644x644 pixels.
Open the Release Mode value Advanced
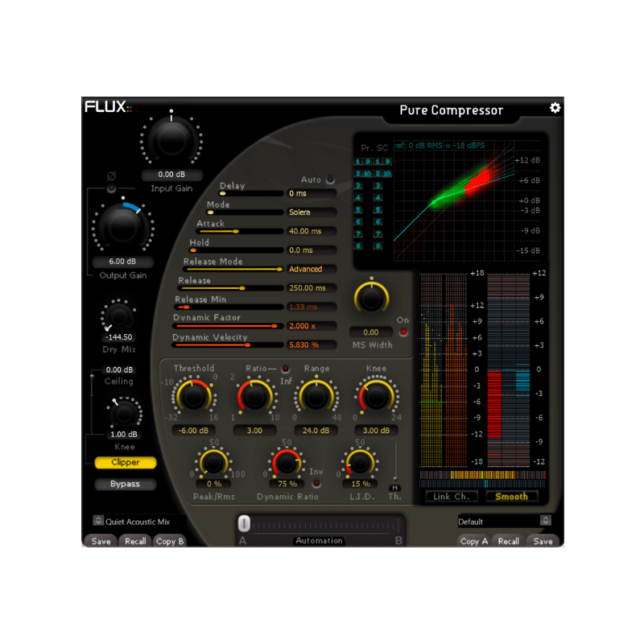[312, 269]
